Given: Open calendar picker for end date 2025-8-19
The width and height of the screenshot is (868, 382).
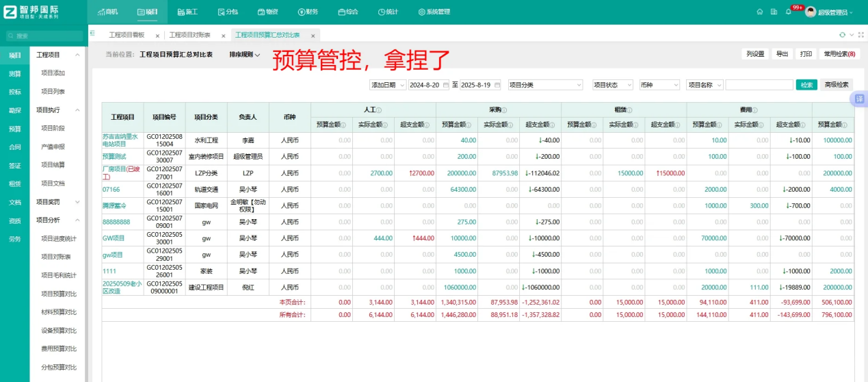Looking at the screenshot, I should pyautogui.click(x=498, y=85).
